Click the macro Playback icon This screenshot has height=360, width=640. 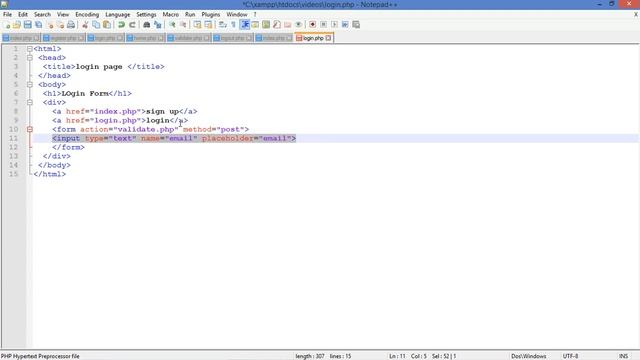[x=334, y=25]
